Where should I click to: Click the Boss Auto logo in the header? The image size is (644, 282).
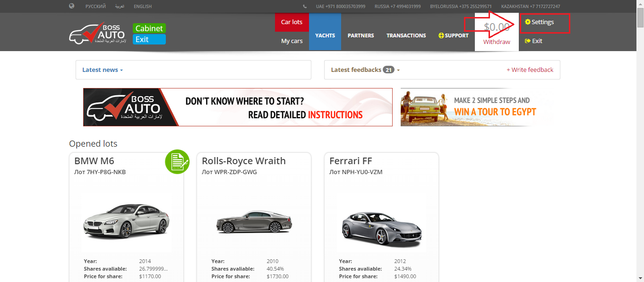(x=97, y=34)
